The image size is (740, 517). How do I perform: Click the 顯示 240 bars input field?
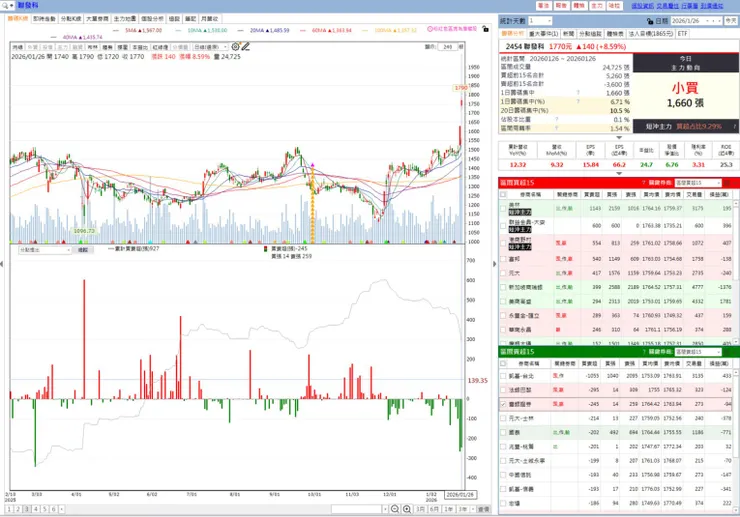pos(448,47)
